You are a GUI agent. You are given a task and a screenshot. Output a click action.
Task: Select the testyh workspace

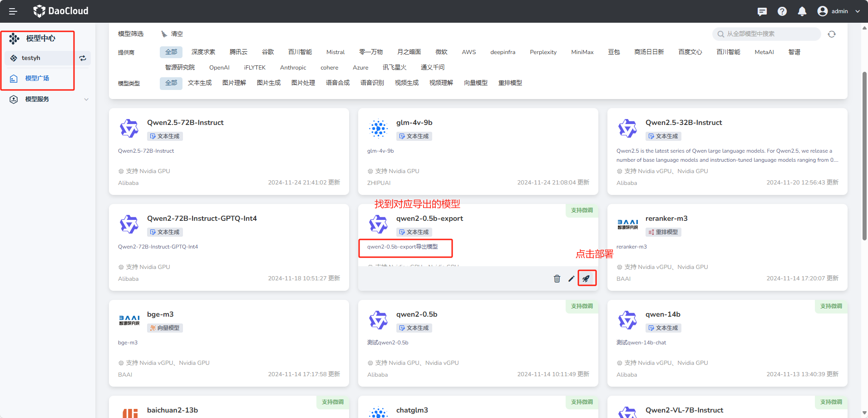39,58
